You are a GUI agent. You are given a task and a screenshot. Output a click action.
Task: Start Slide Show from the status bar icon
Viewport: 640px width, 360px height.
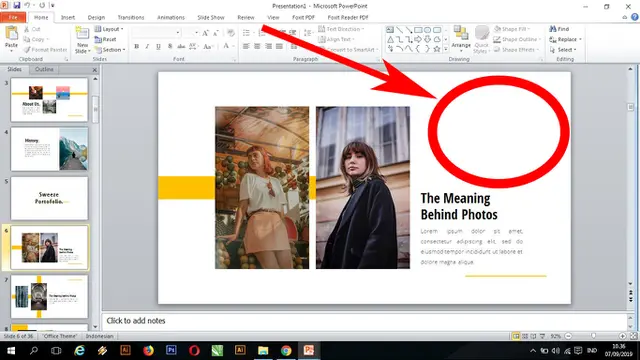(542, 336)
